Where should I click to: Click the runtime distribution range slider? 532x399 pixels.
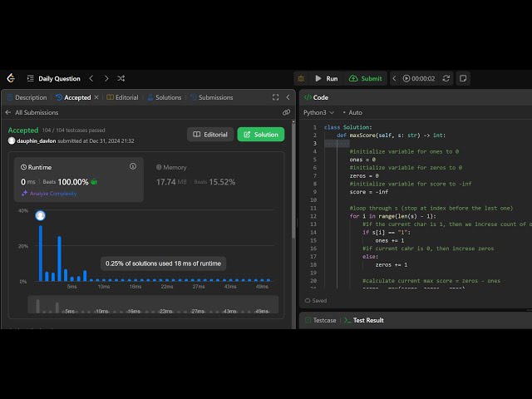150,305
